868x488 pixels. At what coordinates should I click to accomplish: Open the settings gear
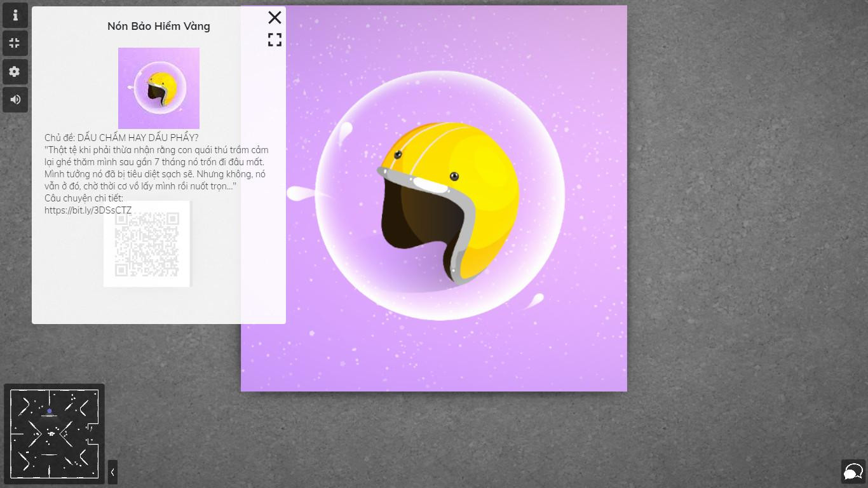[x=15, y=72]
